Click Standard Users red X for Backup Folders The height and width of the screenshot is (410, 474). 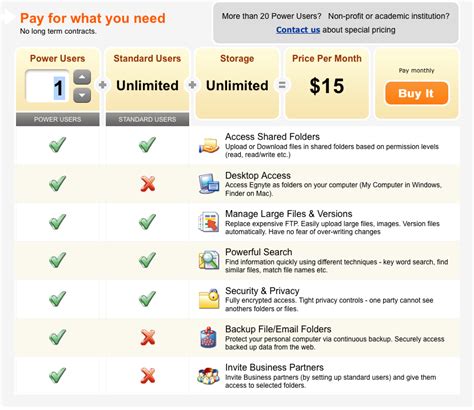148,337
